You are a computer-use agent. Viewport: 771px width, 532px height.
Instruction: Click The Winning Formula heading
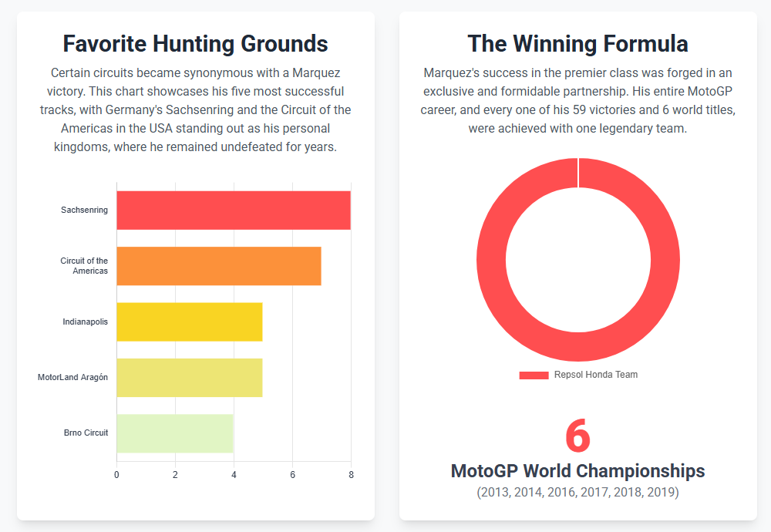tap(577, 43)
